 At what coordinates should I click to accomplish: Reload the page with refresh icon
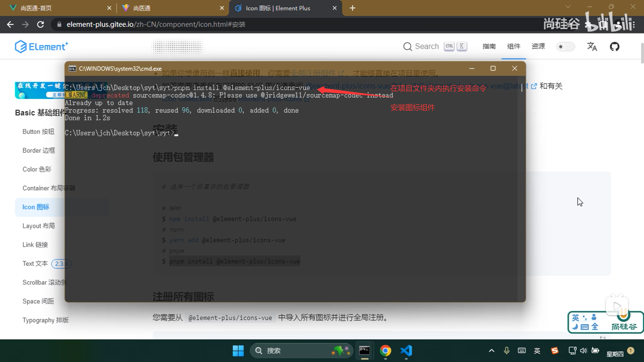point(41,24)
